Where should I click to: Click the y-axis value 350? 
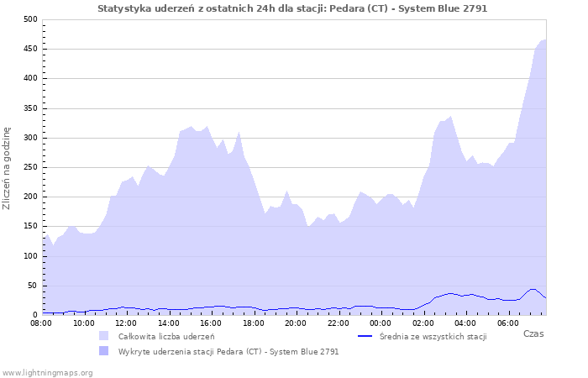[30, 108]
